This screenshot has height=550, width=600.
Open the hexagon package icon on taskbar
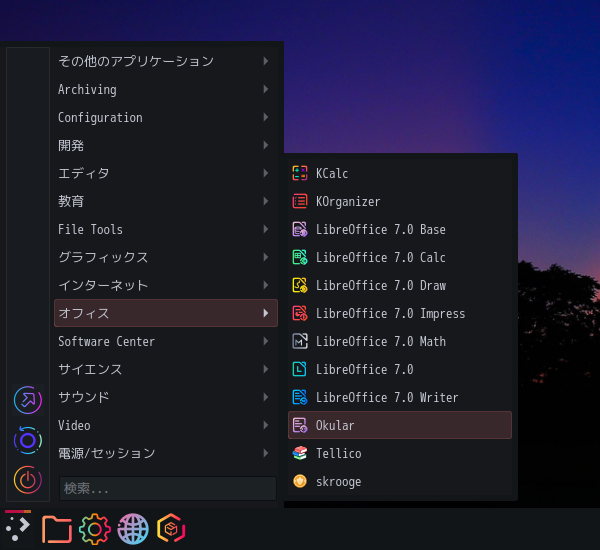(171, 529)
